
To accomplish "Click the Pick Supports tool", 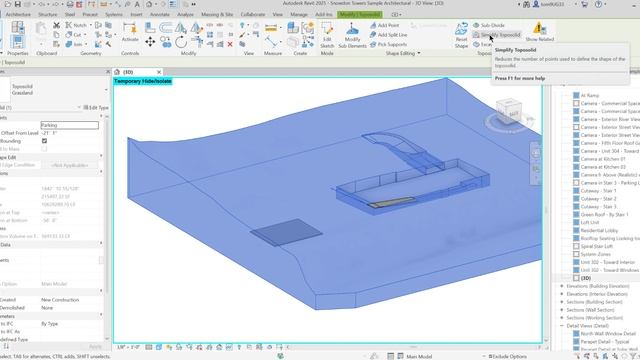I will (x=388, y=44).
